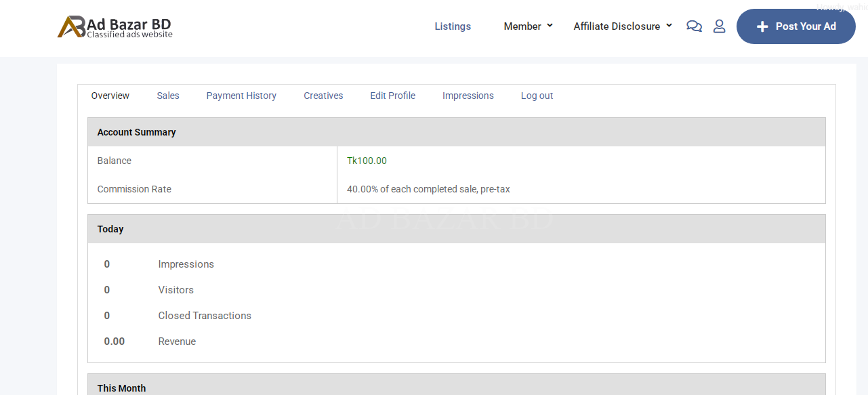The width and height of the screenshot is (868, 395).
Task: Switch to the Edit Profile tab
Action: pos(392,96)
